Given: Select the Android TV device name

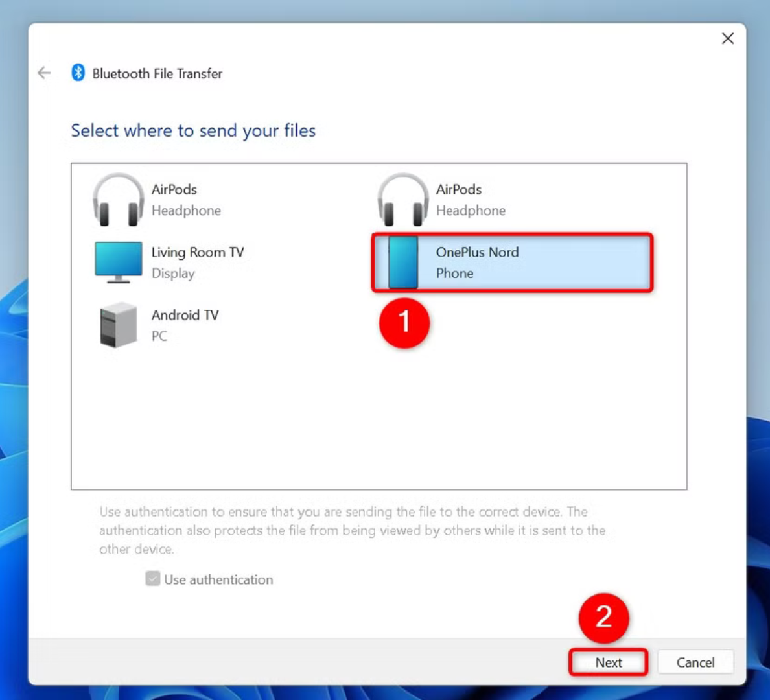Looking at the screenshot, I should click(x=185, y=315).
